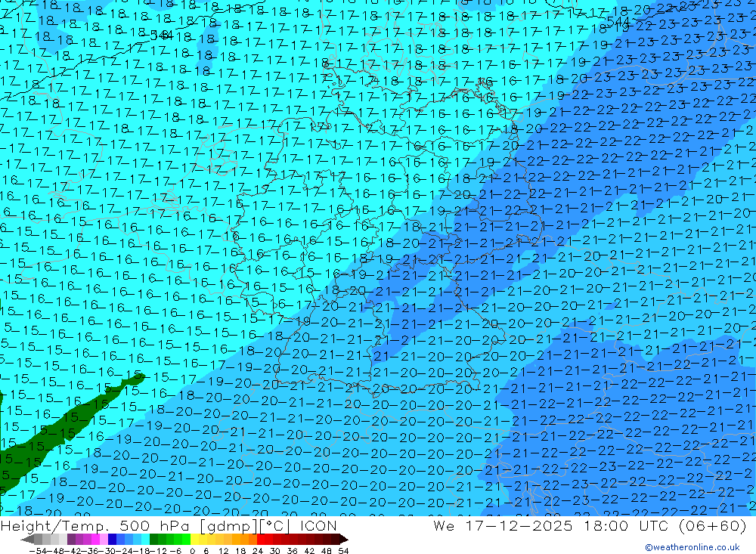The width and height of the screenshot is (756, 554).
Task: Select the yellow legend swatch above 0
Action: (x=195, y=539)
